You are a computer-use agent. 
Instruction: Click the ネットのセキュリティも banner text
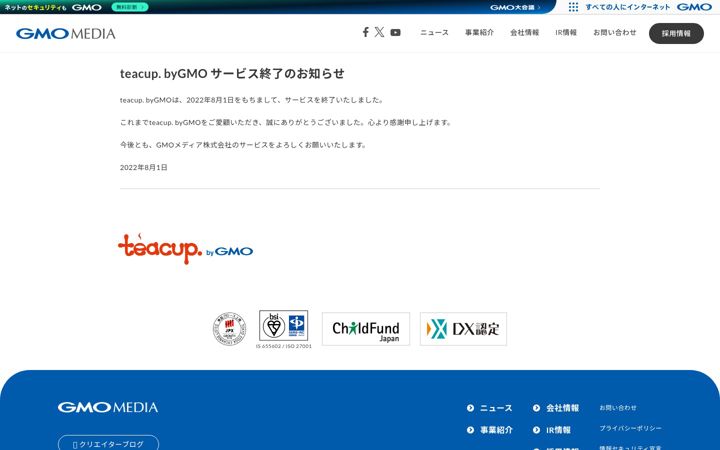tap(35, 7)
